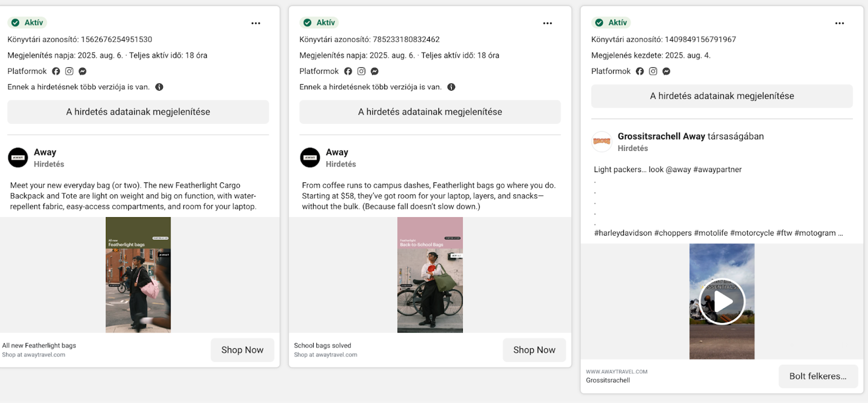Click the Bolt felkeresése button
868x403 pixels.
point(818,376)
